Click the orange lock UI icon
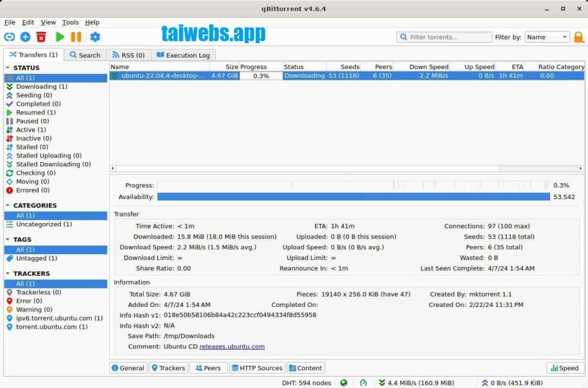The width and height of the screenshot is (588, 388). click(x=579, y=37)
